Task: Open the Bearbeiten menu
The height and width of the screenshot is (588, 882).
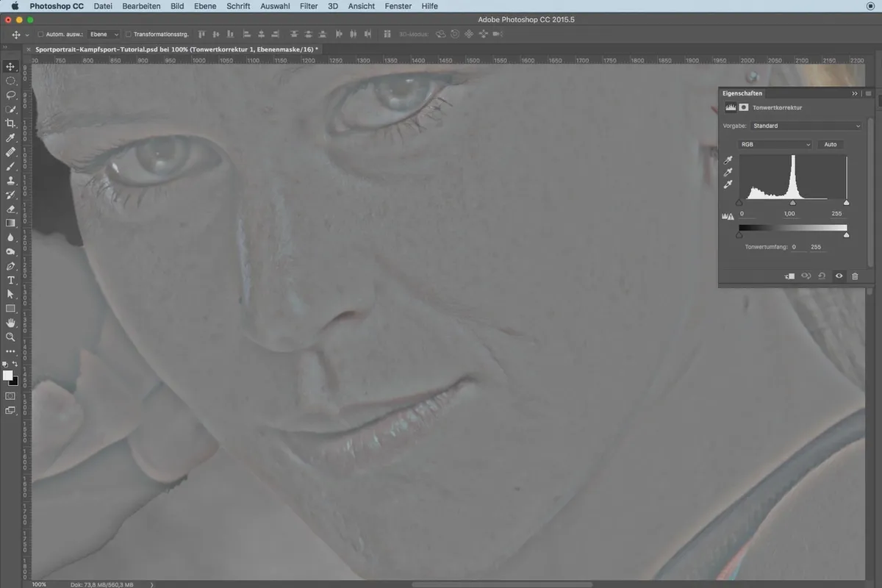Action: [141, 6]
